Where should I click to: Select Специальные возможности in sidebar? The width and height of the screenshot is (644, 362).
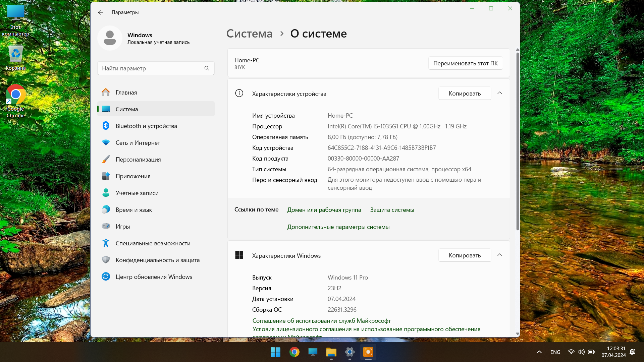(x=153, y=243)
